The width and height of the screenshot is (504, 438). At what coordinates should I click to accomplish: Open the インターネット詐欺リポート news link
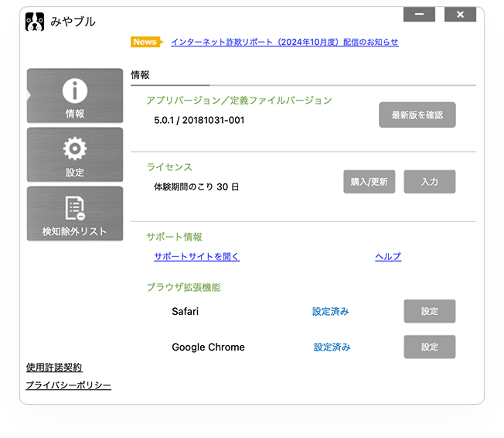(x=284, y=42)
